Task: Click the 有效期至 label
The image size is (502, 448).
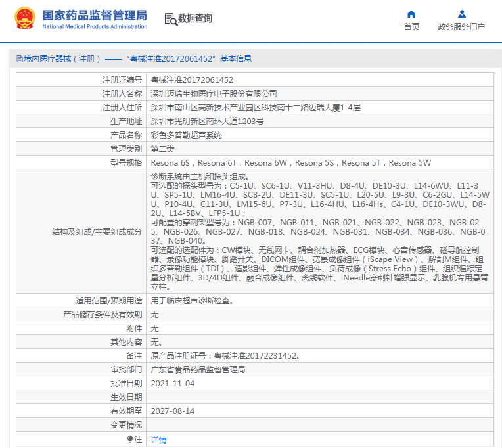Action: pyautogui.click(x=126, y=411)
